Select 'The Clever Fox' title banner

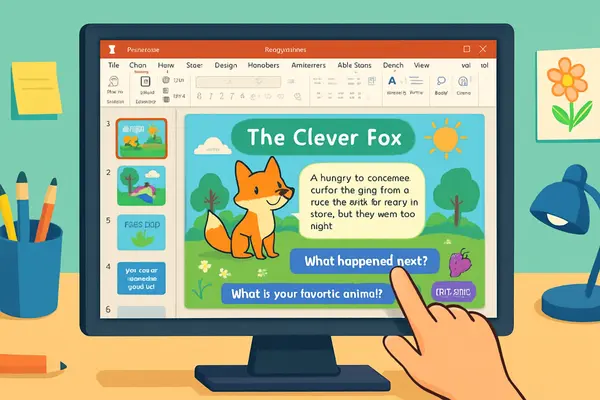click(325, 137)
